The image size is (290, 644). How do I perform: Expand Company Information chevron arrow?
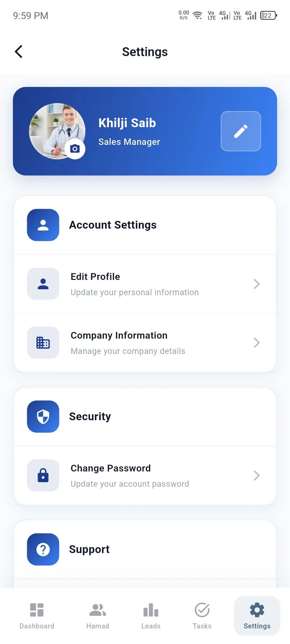click(257, 343)
